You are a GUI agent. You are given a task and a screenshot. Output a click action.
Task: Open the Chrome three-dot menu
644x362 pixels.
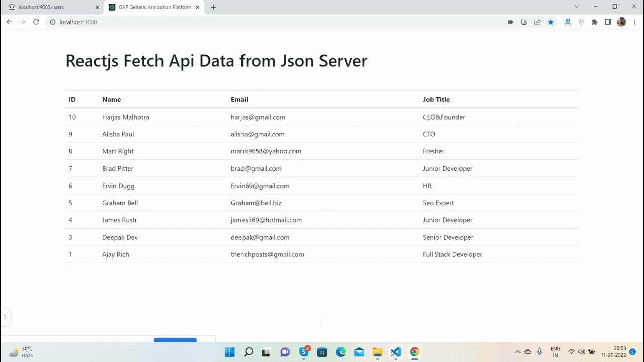(634, 22)
